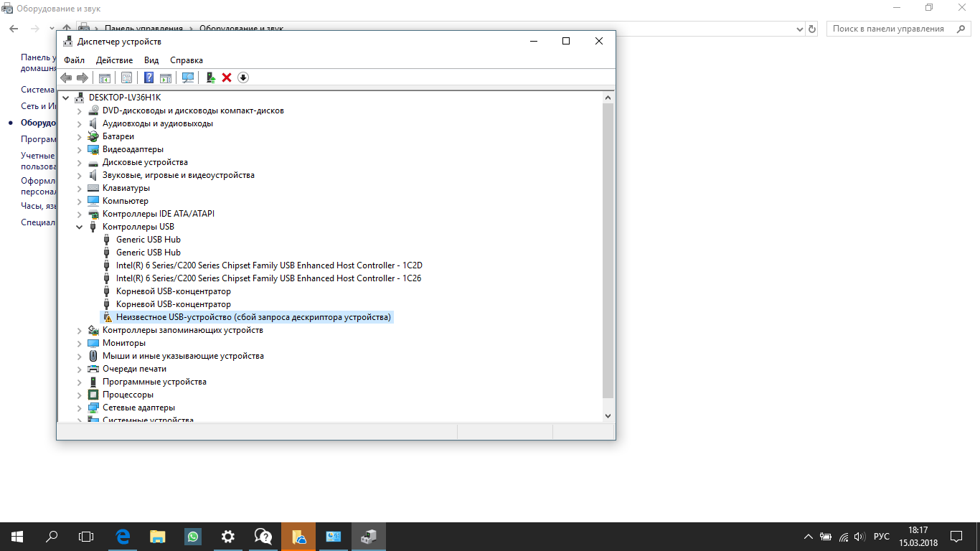Open WhatsApp from the taskbar
Screen dimensions: 980x551
pos(193,537)
